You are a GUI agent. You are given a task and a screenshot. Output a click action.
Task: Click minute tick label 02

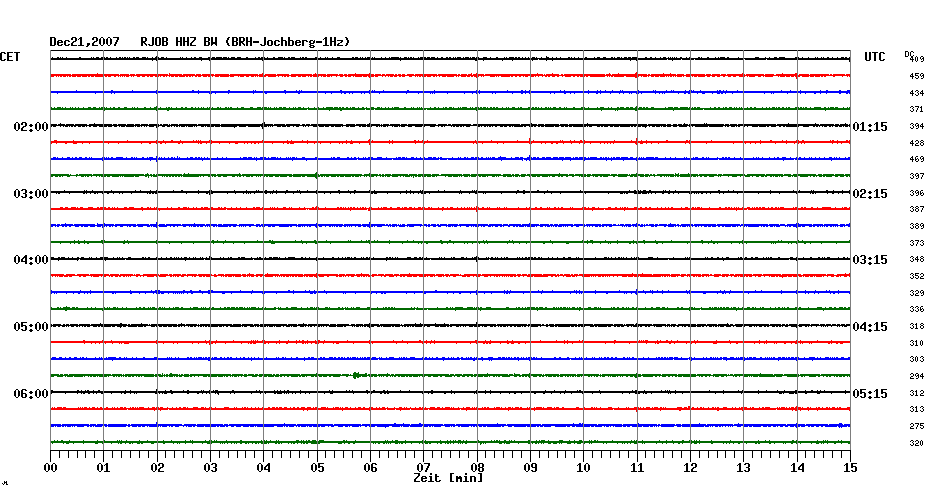point(157,468)
